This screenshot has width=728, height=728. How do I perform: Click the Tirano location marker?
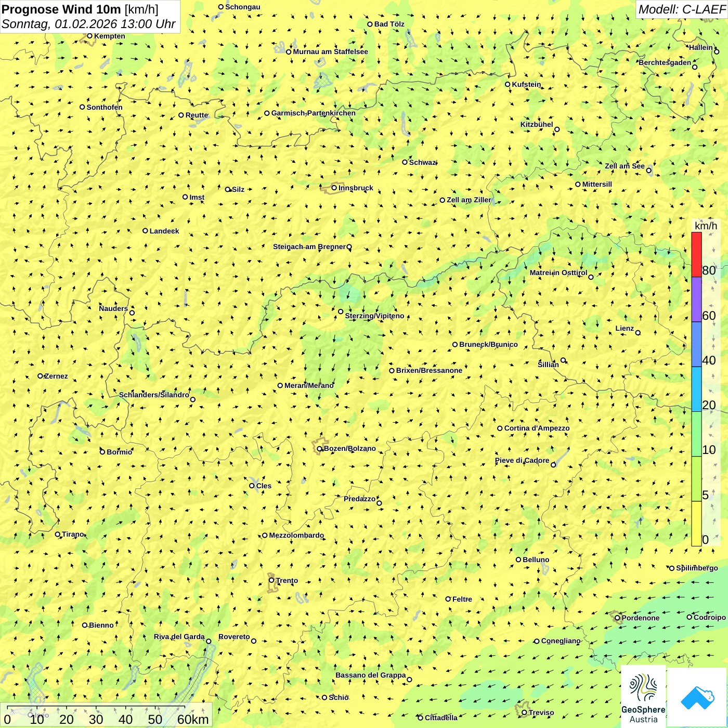coord(58,534)
